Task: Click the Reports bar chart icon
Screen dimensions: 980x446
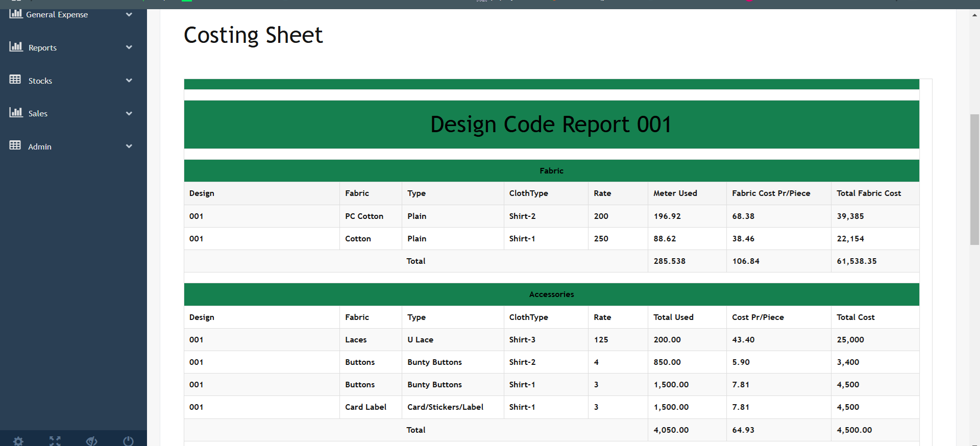Action: (16, 47)
